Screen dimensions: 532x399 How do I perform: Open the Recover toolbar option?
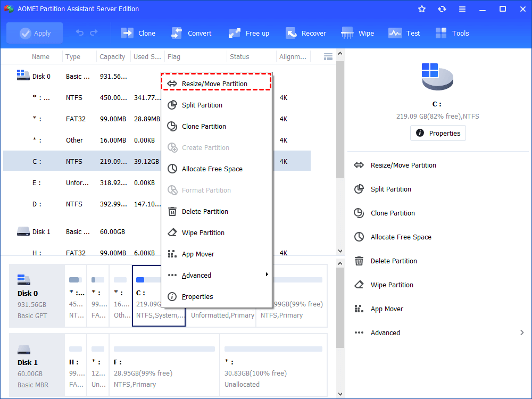(x=306, y=33)
